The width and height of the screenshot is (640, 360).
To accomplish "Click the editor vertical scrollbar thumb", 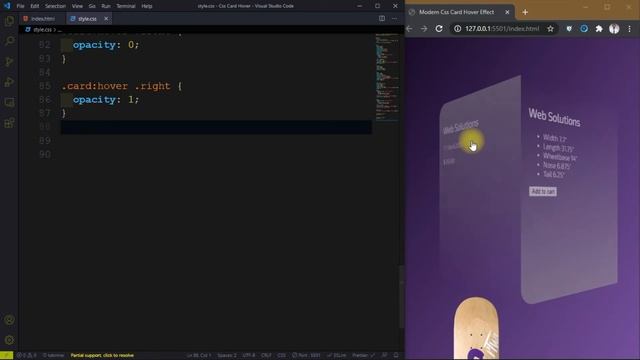I will tap(401, 296).
